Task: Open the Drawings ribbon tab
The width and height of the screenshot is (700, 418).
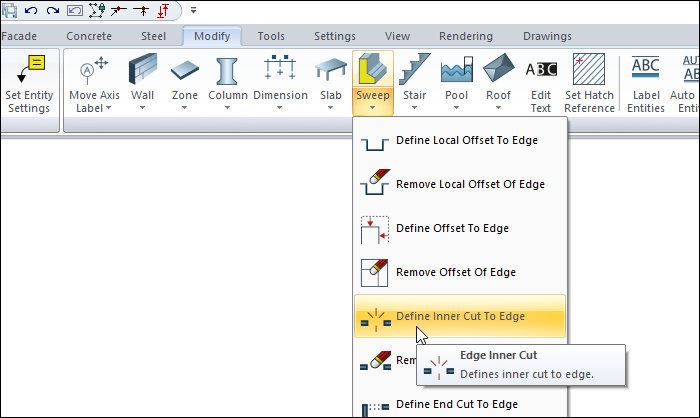Action: [547, 36]
